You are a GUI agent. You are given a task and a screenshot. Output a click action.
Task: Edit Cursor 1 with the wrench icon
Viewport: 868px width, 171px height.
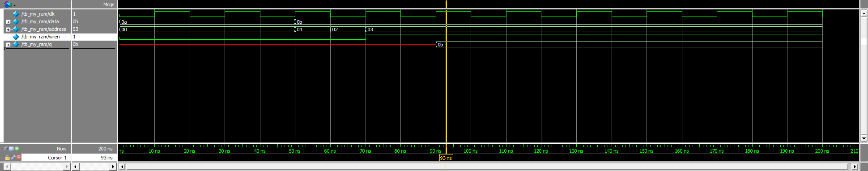[13, 157]
